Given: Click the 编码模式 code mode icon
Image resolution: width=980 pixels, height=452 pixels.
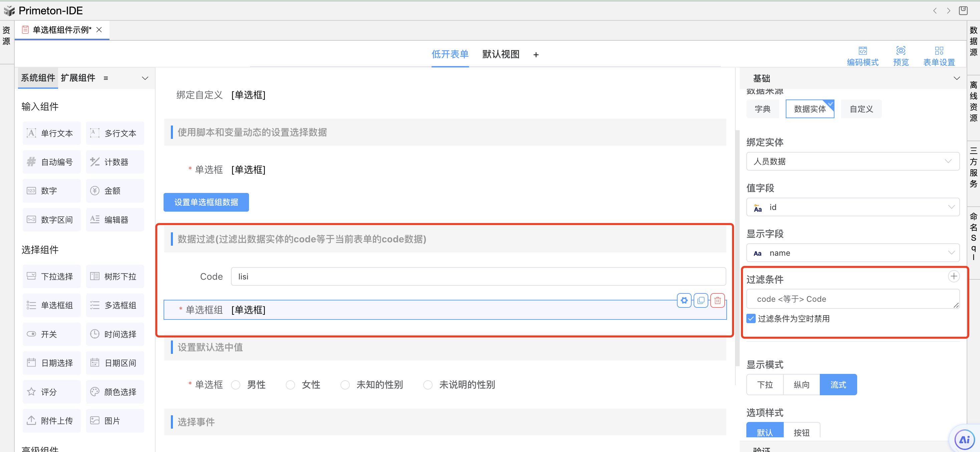Looking at the screenshot, I should (x=862, y=51).
